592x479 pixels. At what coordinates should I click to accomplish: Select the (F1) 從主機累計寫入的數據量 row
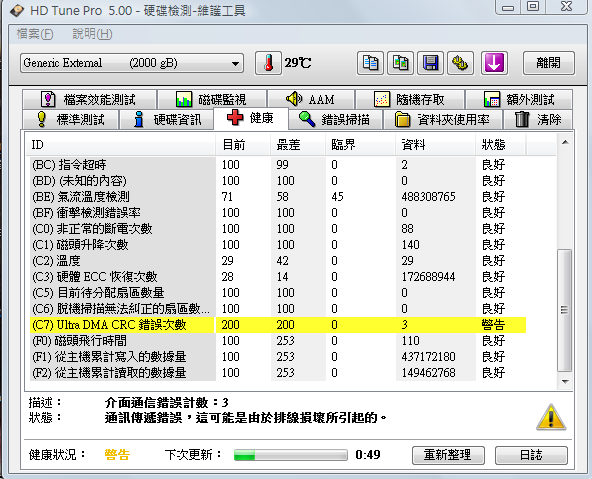click(278, 357)
